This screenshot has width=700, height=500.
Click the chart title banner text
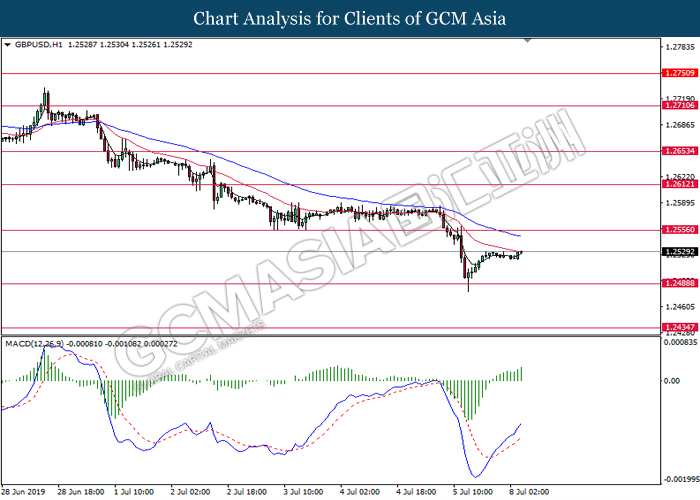pyautogui.click(x=349, y=18)
